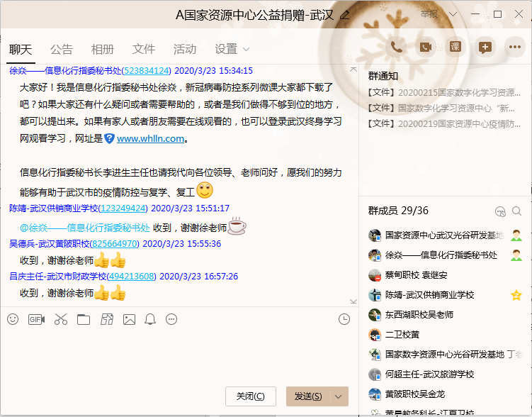Click the 关闭(C) button
This screenshot has width=532, height=417.
coord(250,396)
